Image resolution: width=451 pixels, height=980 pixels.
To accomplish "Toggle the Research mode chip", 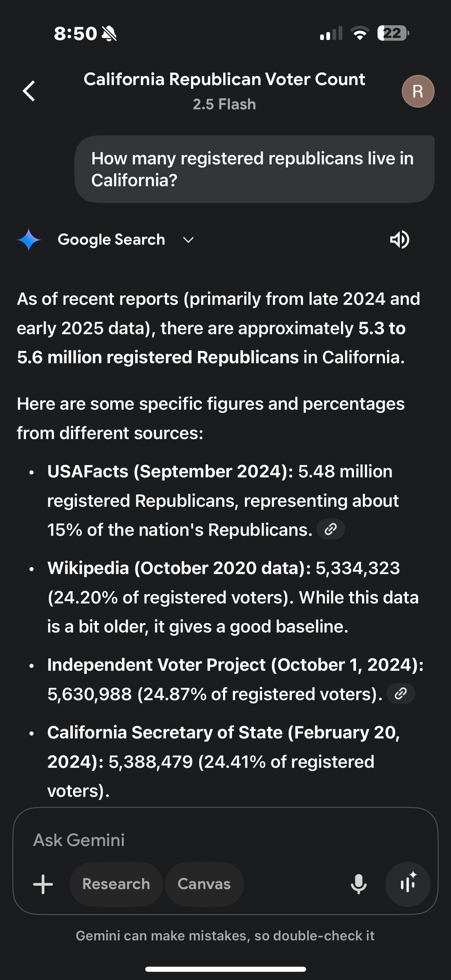I will pos(116,884).
